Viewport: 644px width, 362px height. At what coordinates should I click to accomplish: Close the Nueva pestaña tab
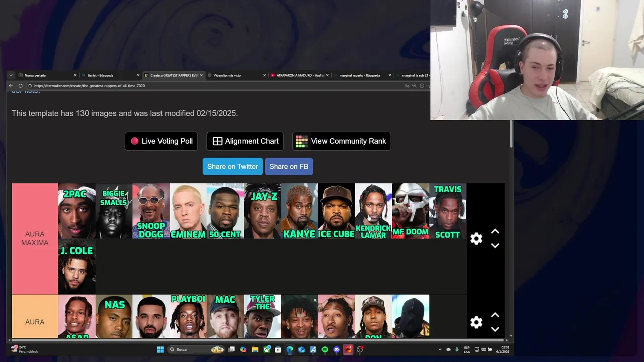(75, 75)
